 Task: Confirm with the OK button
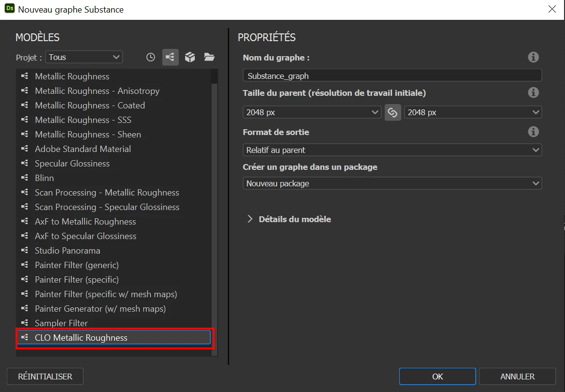[x=438, y=377]
